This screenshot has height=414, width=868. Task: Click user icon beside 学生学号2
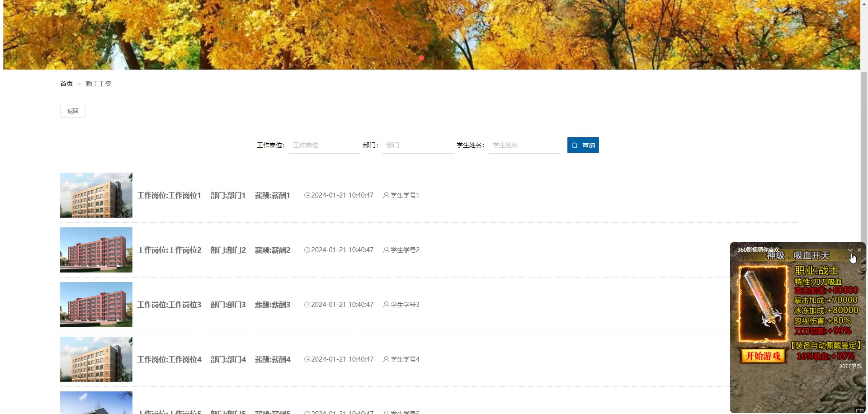[x=386, y=250]
